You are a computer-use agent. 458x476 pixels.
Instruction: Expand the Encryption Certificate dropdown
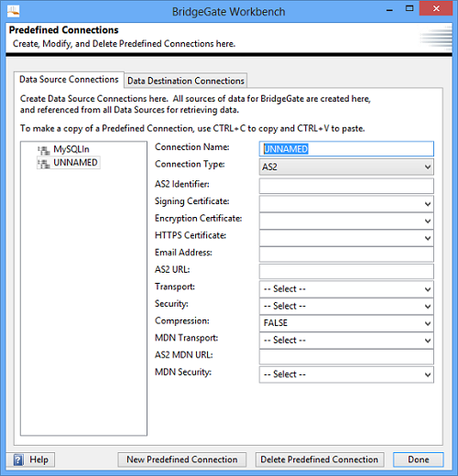pyautogui.click(x=346, y=221)
